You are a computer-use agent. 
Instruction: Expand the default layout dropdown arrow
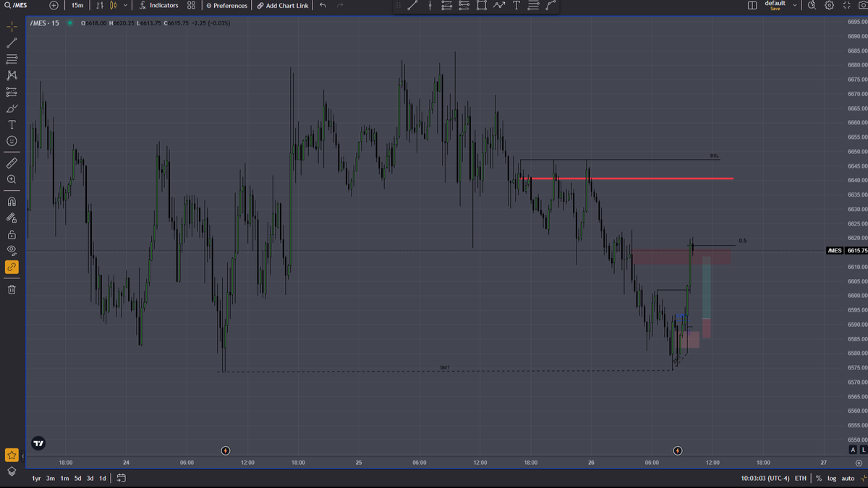point(794,5)
